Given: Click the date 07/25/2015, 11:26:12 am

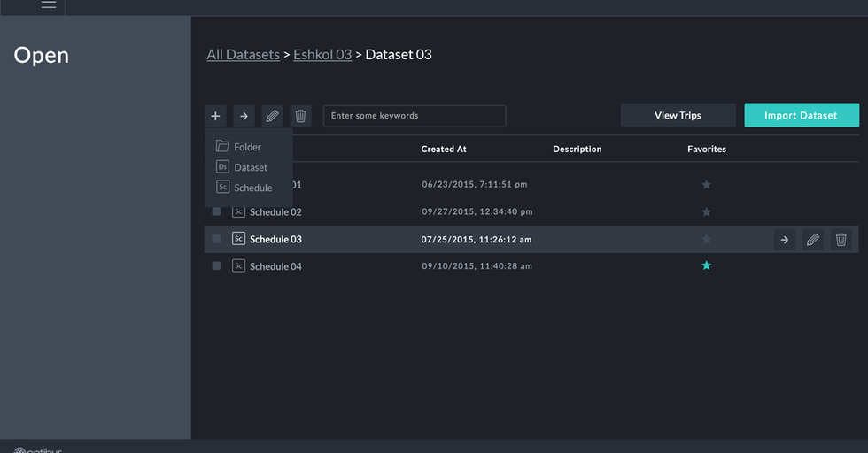Looking at the screenshot, I should tap(477, 240).
